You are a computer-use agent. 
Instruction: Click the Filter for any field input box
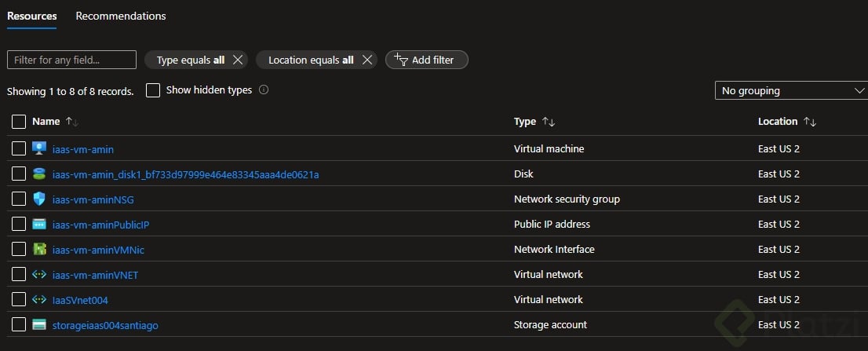click(71, 60)
